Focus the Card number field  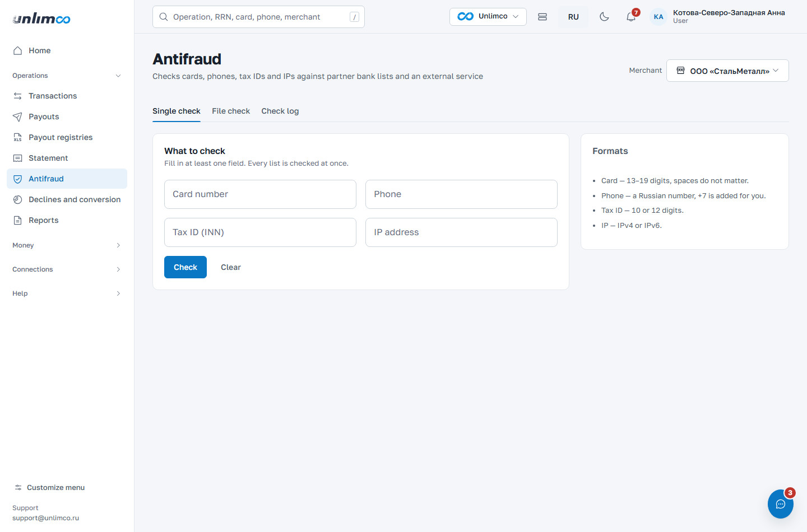[260, 194]
